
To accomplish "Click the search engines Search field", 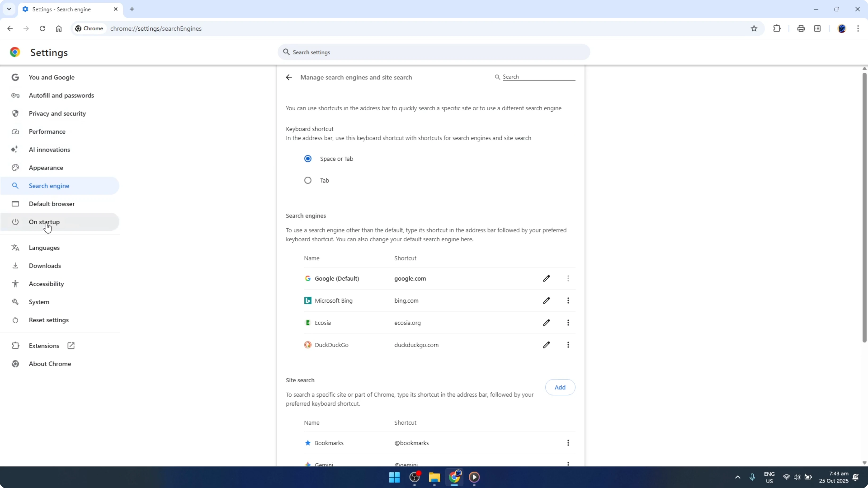I will coord(538,77).
